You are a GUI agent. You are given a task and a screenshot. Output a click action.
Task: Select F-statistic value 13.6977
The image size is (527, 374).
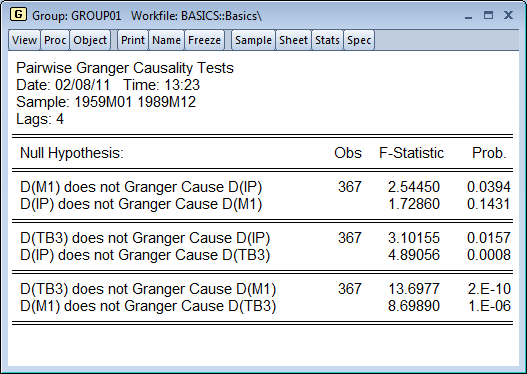[414, 289]
